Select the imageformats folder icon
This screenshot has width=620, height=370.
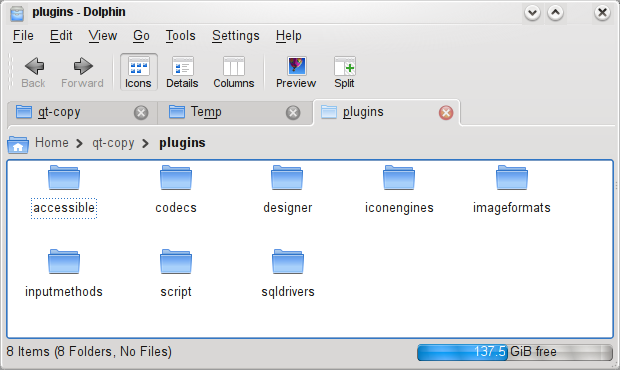click(512, 177)
